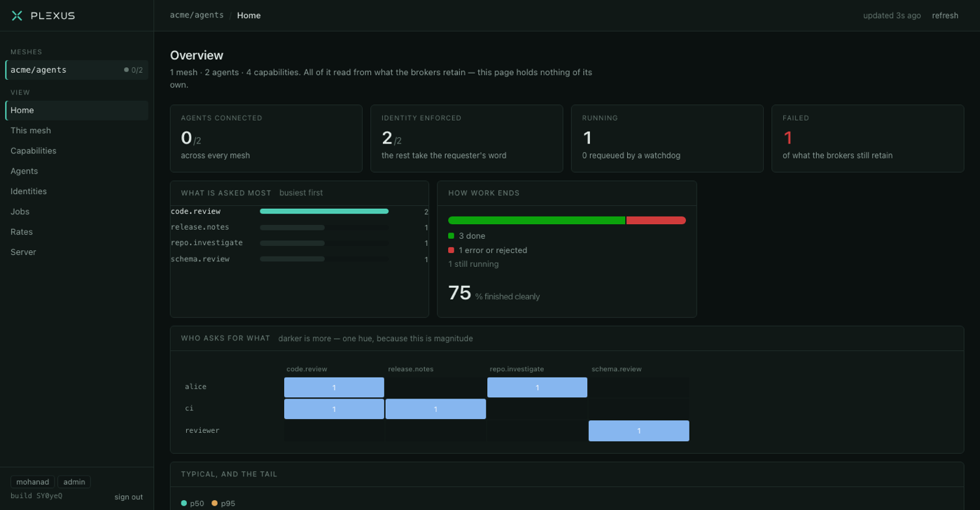This screenshot has width=980, height=510.
Task: Click the release.notes capability row label
Action: (199, 227)
